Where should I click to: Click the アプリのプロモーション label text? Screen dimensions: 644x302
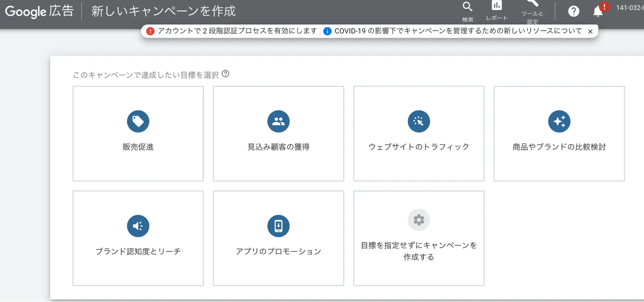pyautogui.click(x=279, y=252)
